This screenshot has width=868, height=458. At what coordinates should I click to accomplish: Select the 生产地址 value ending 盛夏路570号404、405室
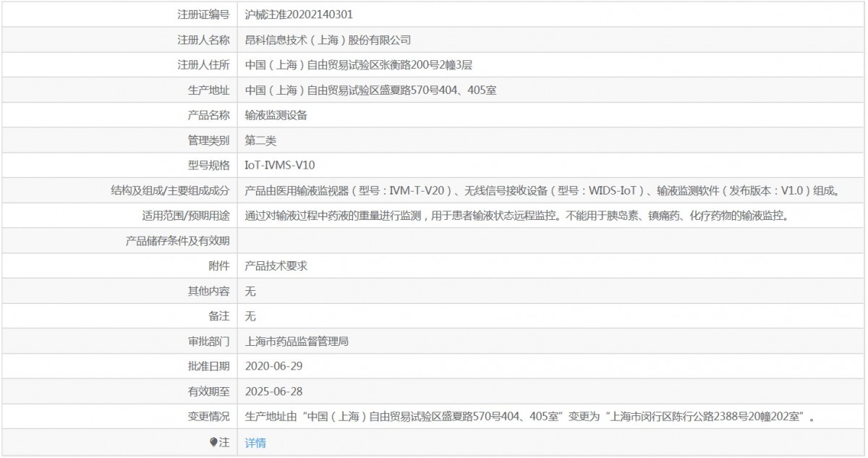[x=370, y=90]
